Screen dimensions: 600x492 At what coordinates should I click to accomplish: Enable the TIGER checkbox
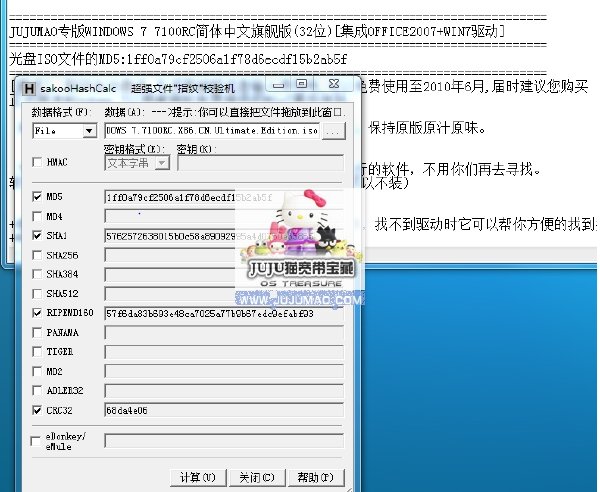[x=37, y=352]
